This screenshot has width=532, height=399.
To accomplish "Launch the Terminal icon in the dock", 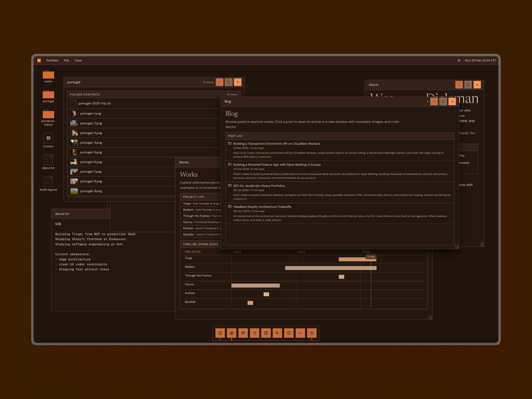I will click(300, 333).
